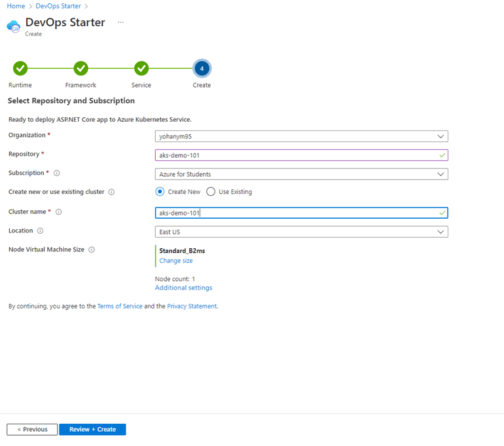Click inside the Cluster name text field
Viewport: 504px width, 446px height.
(301, 213)
